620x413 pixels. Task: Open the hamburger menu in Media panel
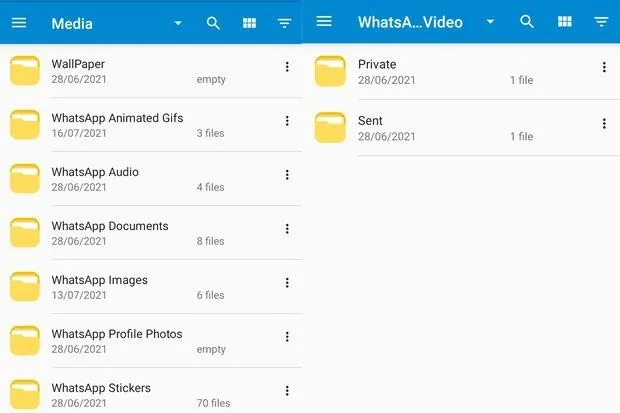pos(19,23)
